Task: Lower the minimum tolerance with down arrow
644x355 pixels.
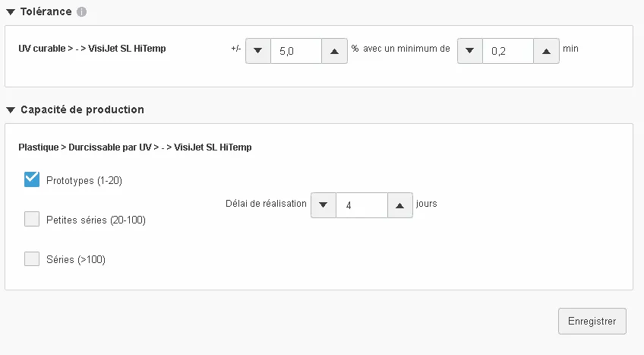Action: [469, 50]
